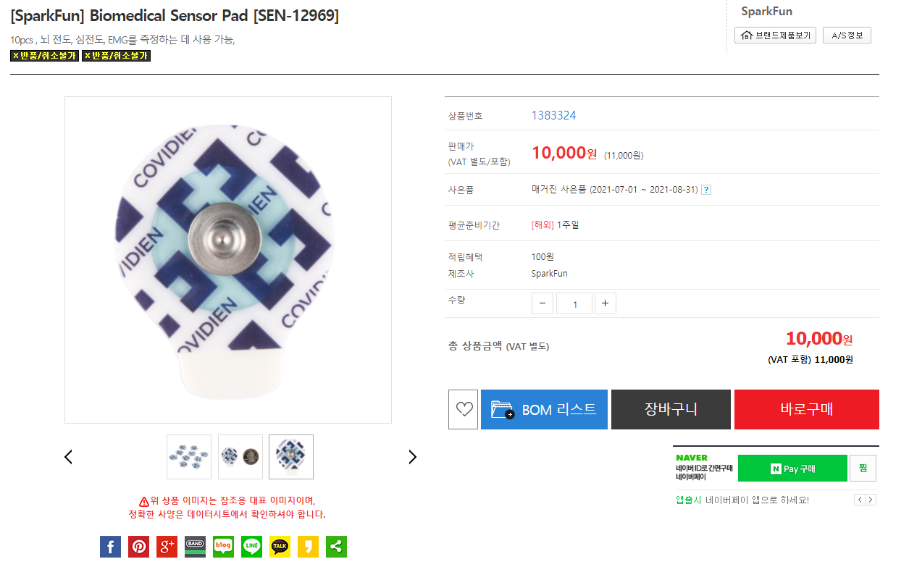Image resolution: width=909 pixels, height=588 pixels.
Task: Increase quantity with plus button
Action: coord(606,303)
